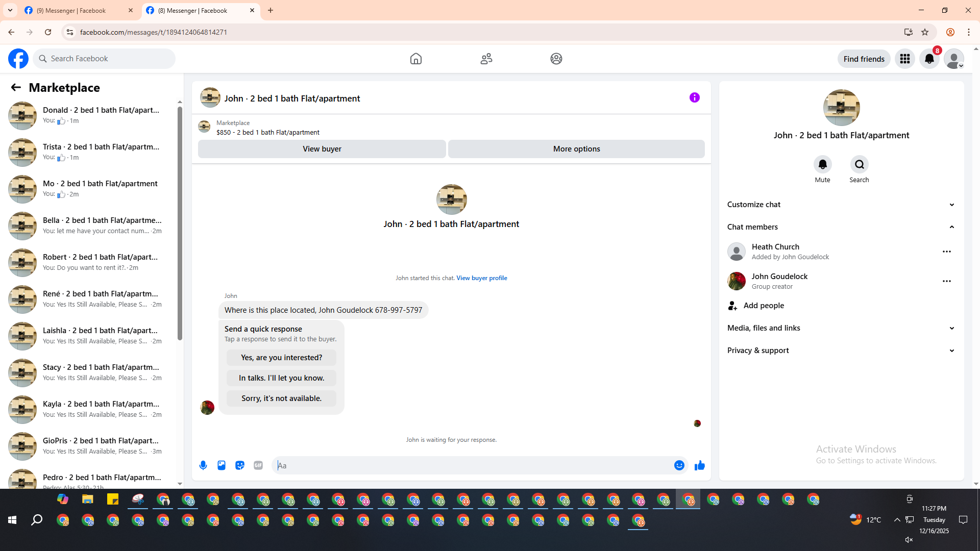Open the GioPris conversation
Image resolution: width=980 pixels, height=551 pixels.
point(89,446)
